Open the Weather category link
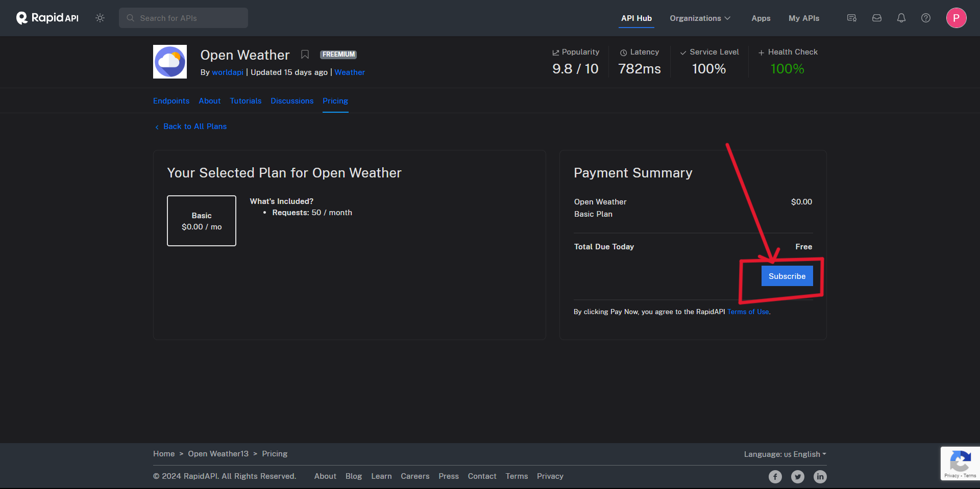The image size is (980, 489). 350,72
